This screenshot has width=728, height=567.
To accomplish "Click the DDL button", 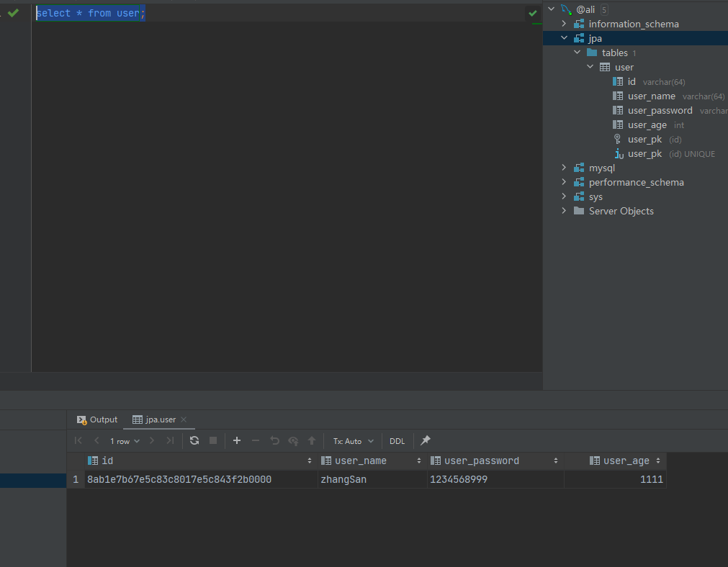I will [x=397, y=441].
